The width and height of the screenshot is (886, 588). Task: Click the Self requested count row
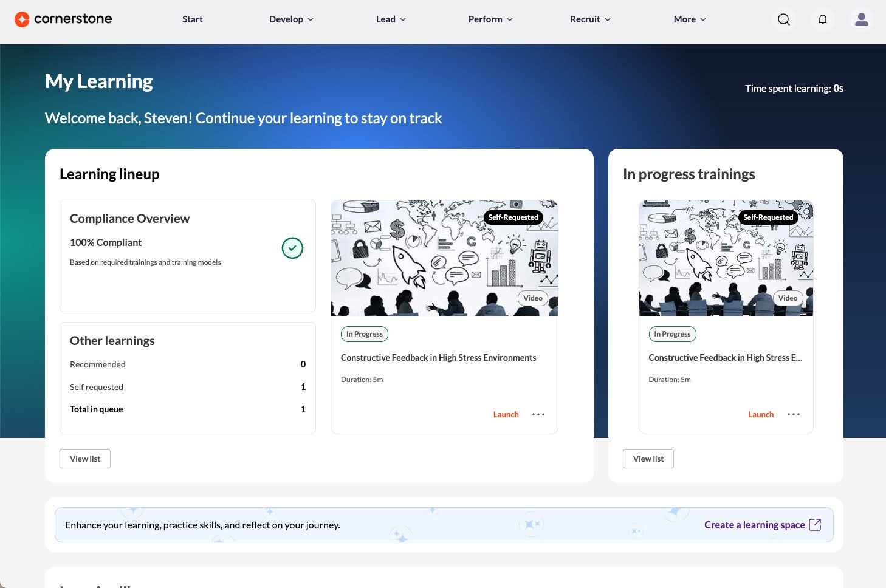(188, 387)
